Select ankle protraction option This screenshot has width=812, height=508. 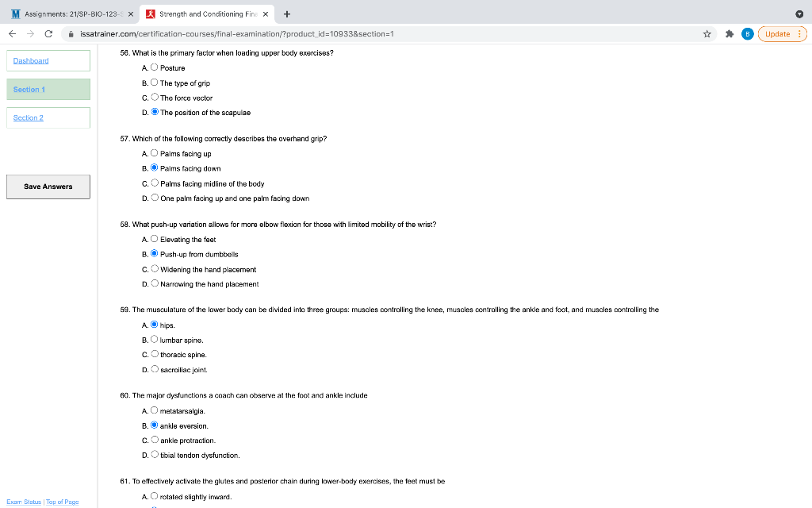click(x=155, y=440)
